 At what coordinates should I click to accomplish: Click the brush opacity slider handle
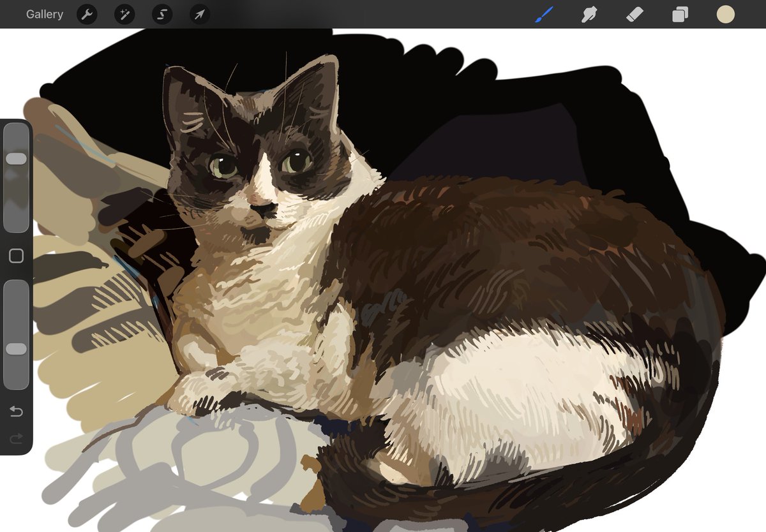(x=16, y=349)
